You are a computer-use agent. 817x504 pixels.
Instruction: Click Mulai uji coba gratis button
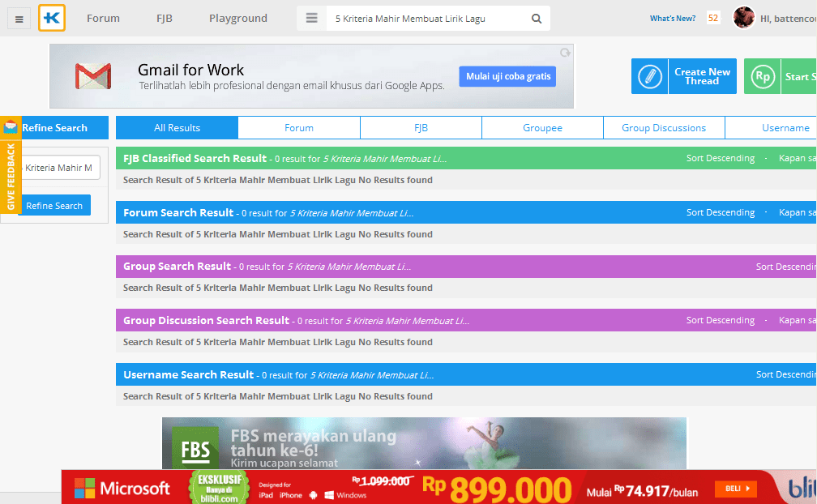pyautogui.click(x=508, y=76)
